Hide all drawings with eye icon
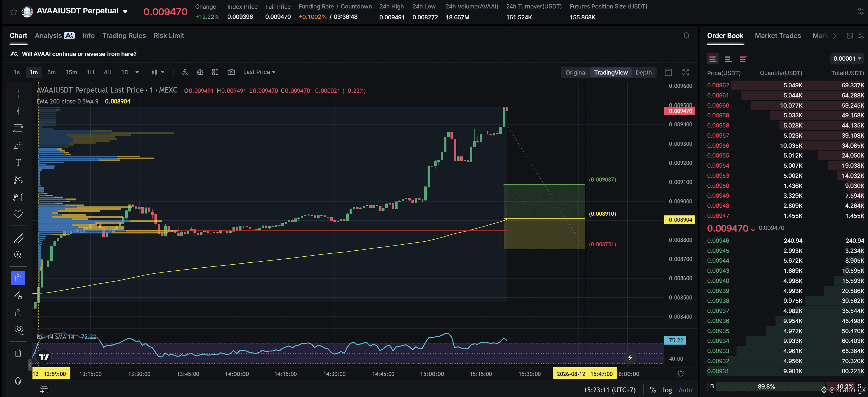The height and width of the screenshot is (397, 868). point(19,330)
